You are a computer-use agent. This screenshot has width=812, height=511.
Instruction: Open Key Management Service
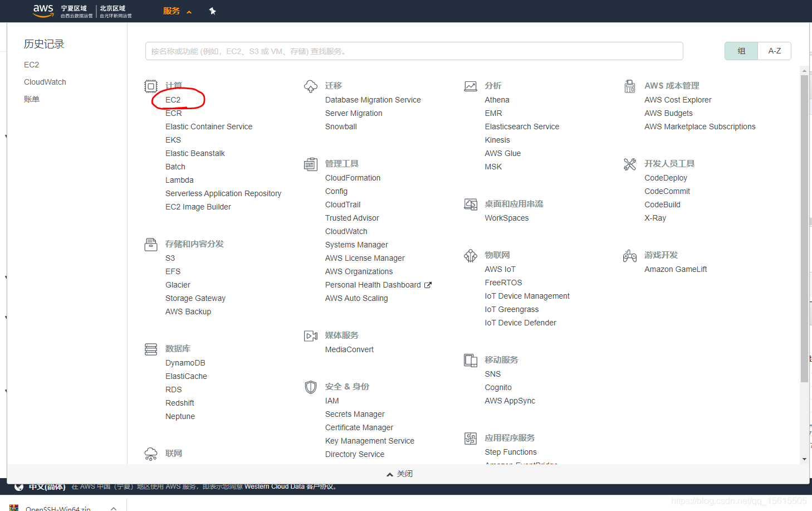pyautogui.click(x=370, y=441)
